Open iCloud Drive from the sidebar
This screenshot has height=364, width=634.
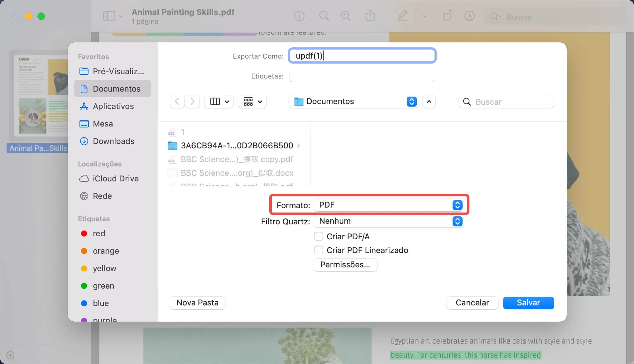115,178
